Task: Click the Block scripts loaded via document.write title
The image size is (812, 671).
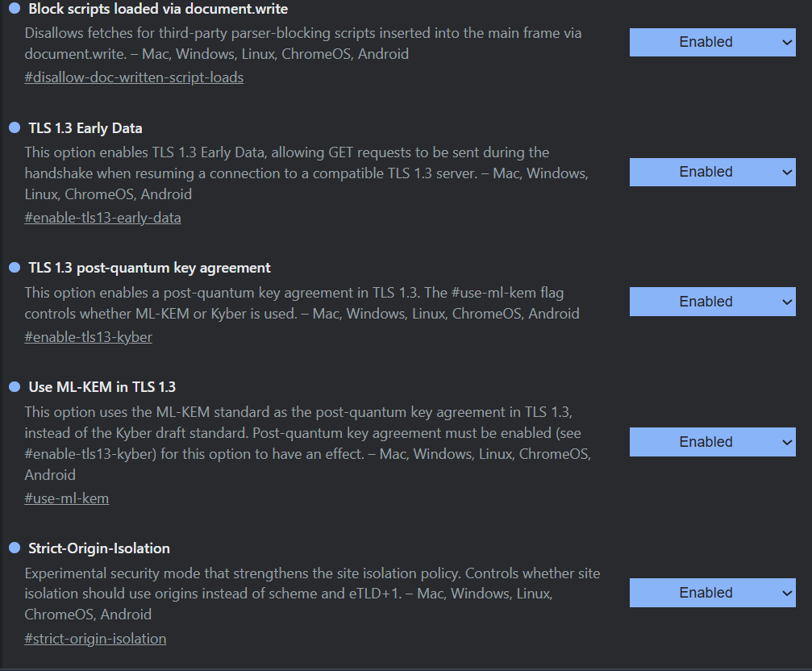Action: coord(158,9)
